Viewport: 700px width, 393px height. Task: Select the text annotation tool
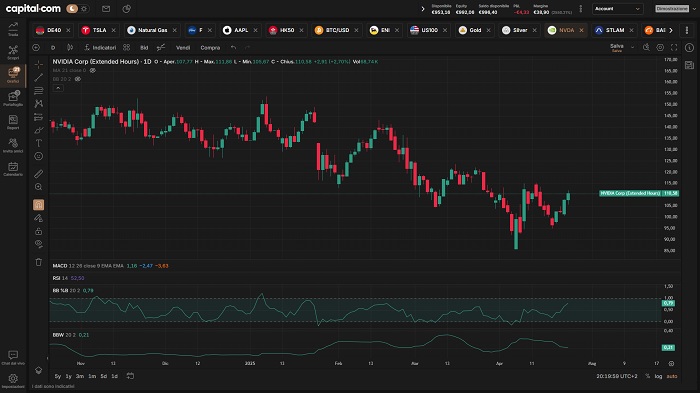pyautogui.click(x=39, y=143)
